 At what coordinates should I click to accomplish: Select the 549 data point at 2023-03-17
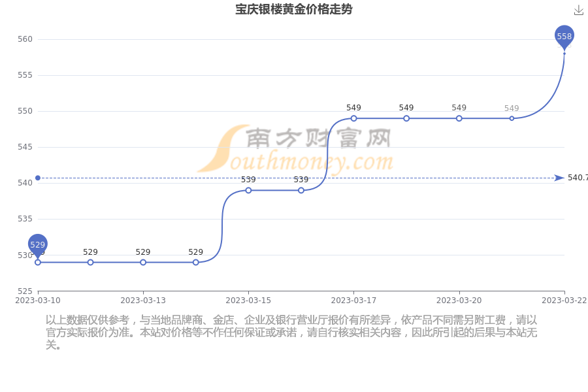(x=353, y=118)
